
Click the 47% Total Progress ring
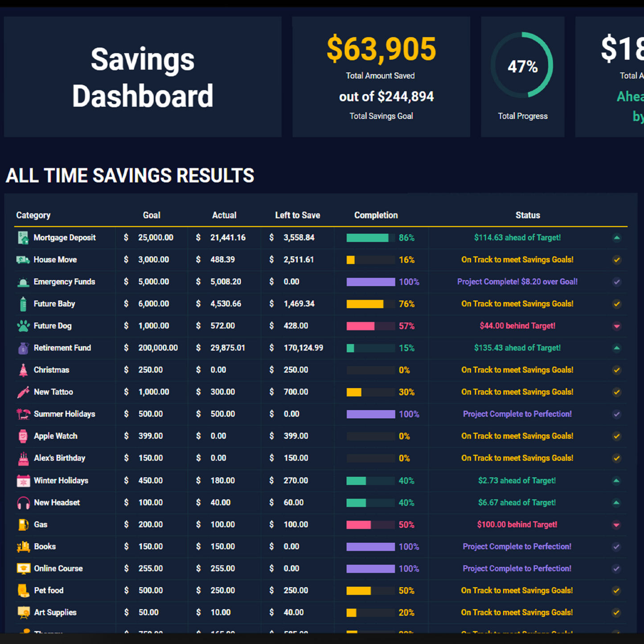522,65
